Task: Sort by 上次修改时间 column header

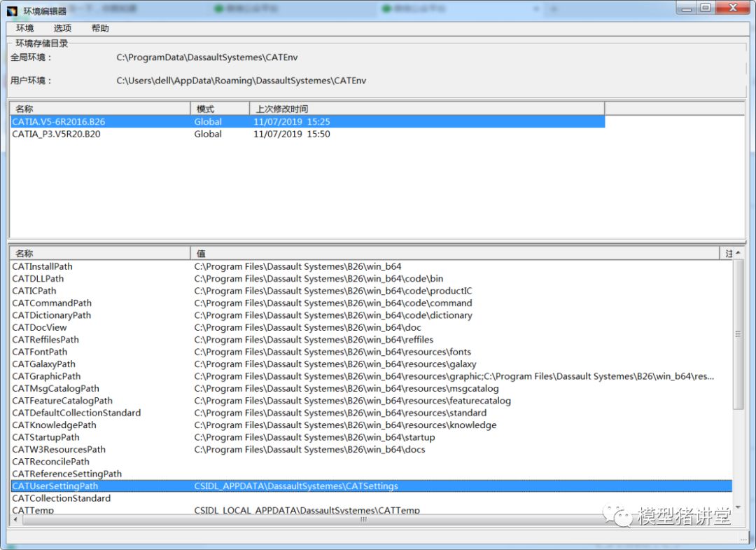Action: pos(427,109)
